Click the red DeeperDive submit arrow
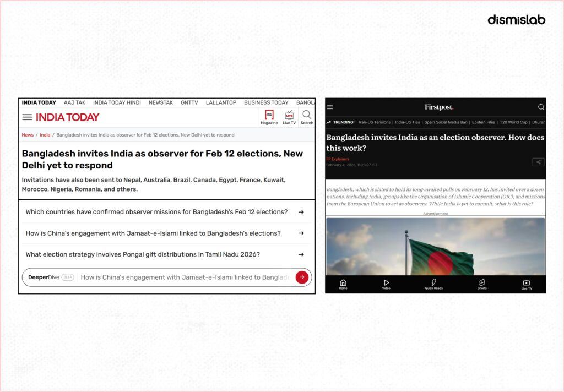 [x=302, y=277]
